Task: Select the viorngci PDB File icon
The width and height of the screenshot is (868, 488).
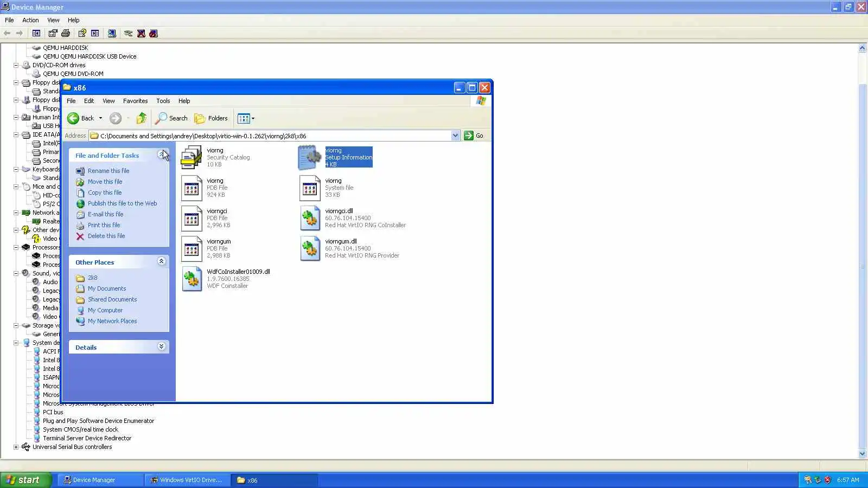Action: click(192, 218)
